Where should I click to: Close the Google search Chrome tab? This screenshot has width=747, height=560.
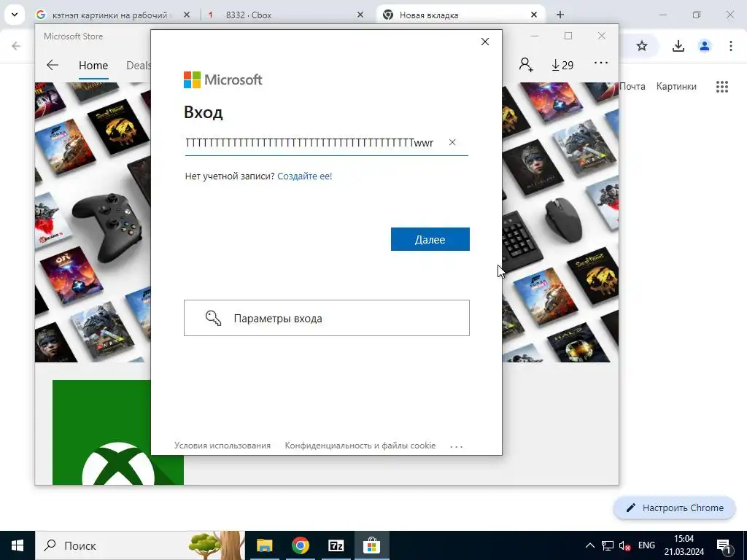[187, 15]
